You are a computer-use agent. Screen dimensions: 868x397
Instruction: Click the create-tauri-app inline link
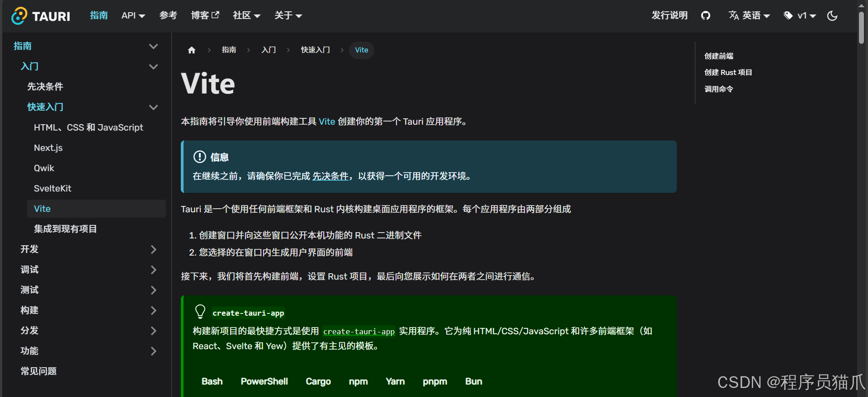tap(359, 332)
